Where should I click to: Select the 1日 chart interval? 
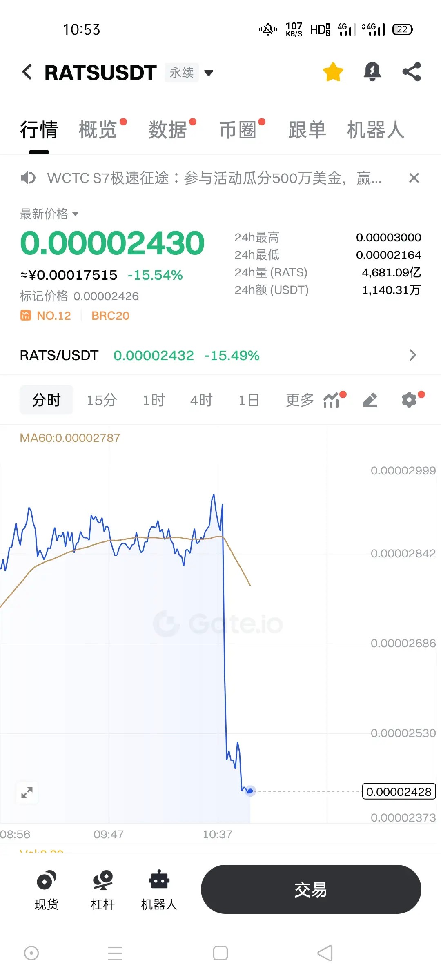249,400
